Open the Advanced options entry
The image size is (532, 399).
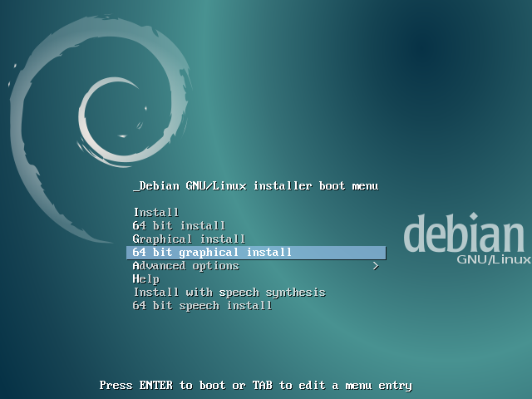[x=185, y=266]
